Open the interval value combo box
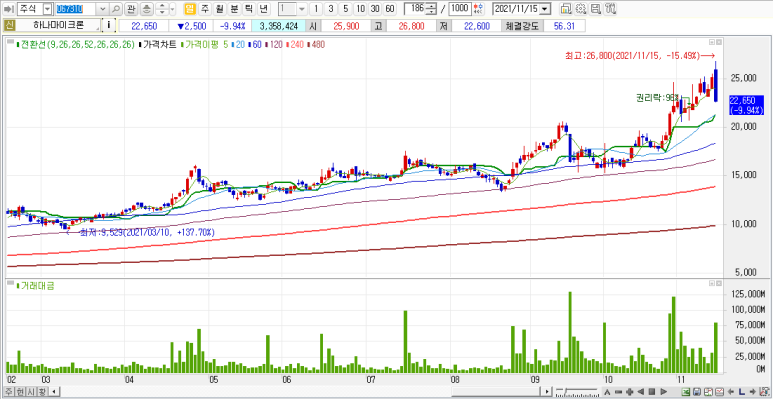Image resolution: width=773 pixels, height=399 pixels. click(292, 9)
